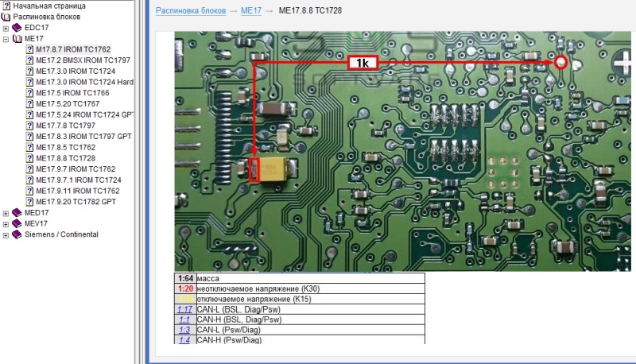Expand the MEV17 tree node

coord(6,224)
